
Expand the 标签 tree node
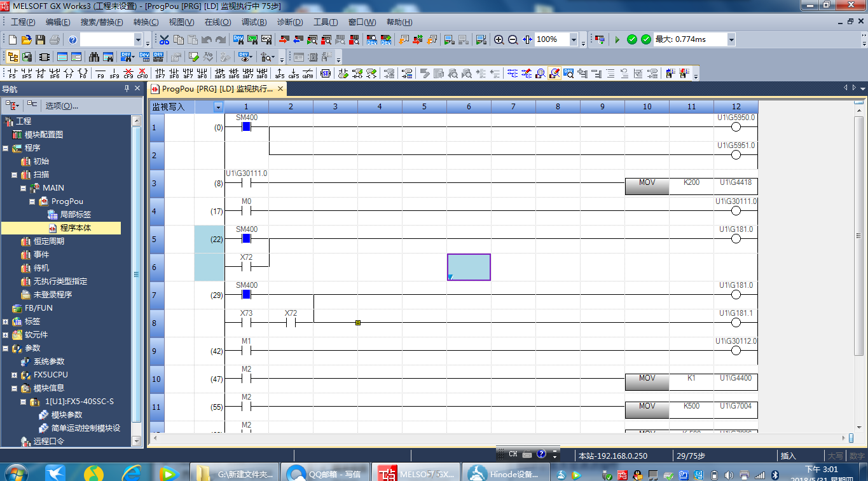(x=6, y=322)
